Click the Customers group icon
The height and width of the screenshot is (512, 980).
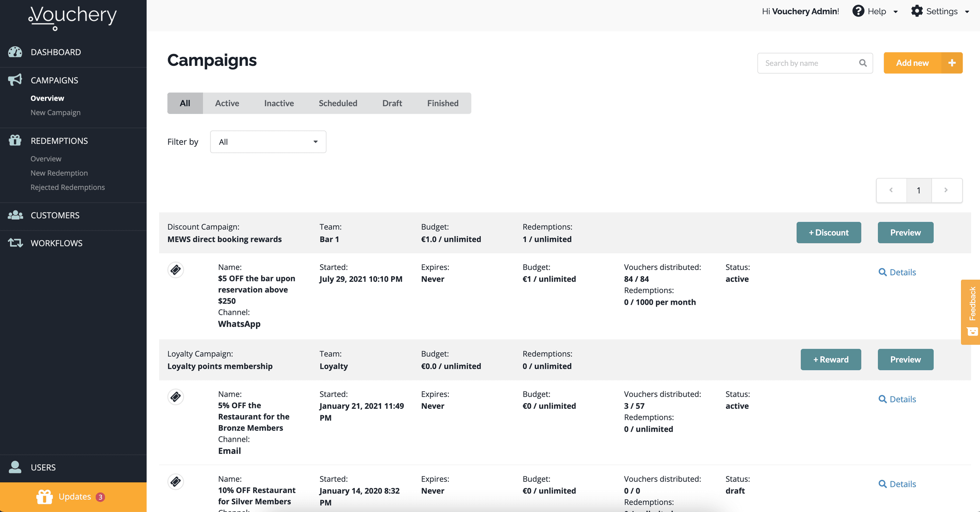(x=15, y=215)
